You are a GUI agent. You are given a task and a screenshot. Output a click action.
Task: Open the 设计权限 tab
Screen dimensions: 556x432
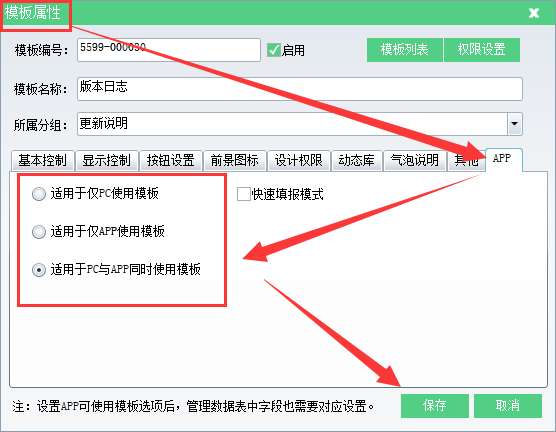point(299,161)
